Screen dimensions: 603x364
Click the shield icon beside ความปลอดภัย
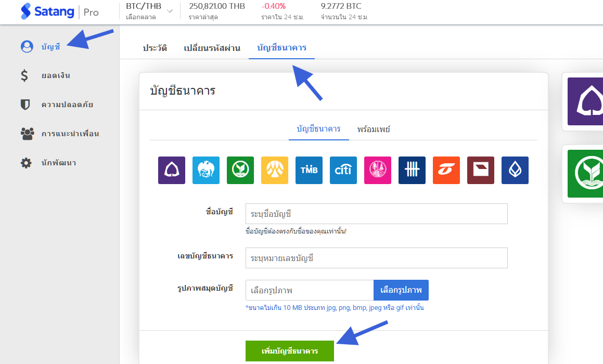pyautogui.click(x=25, y=105)
